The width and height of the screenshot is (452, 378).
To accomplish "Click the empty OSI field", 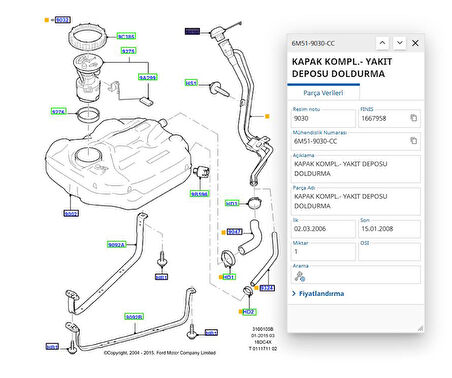I will 389,252.
